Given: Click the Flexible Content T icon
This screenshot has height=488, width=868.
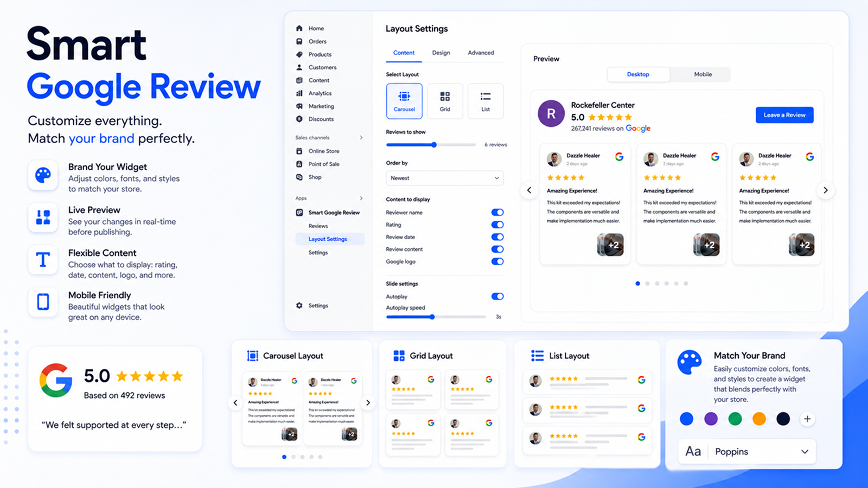Looking at the screenshot, I should pos(43,260).
